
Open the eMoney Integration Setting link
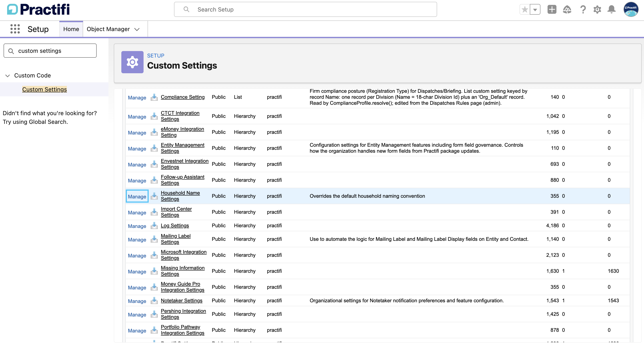(x=182, y=132)
